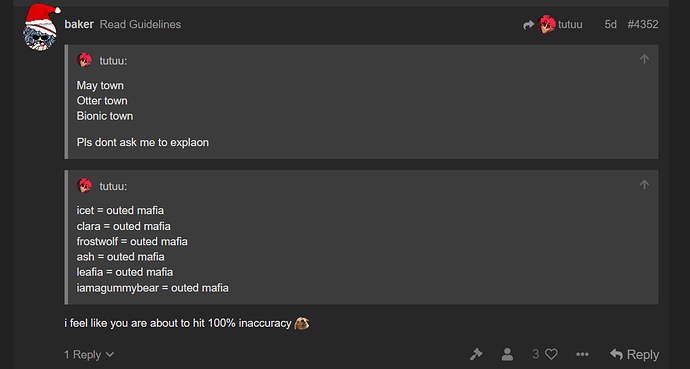Show more actions ellipsis menu
The height and width of the screenshot is (369, 690).
(x=582, y=354)
